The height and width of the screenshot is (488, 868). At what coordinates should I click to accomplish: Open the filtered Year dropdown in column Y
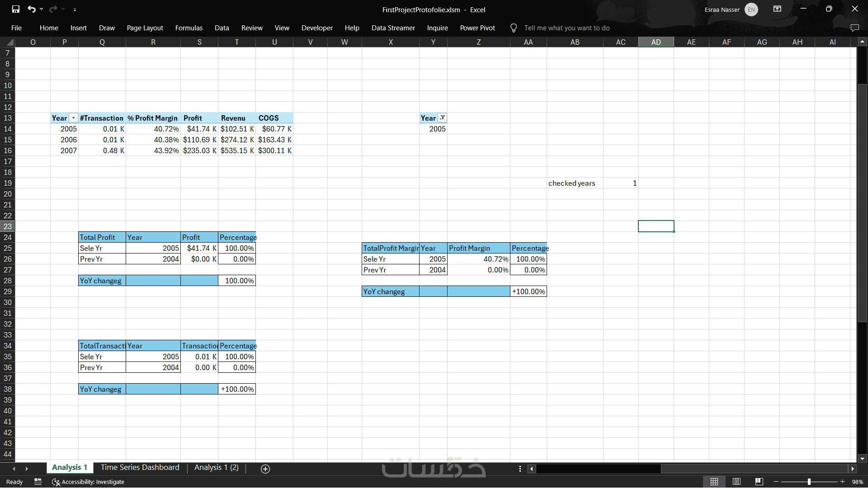[443, 118]
